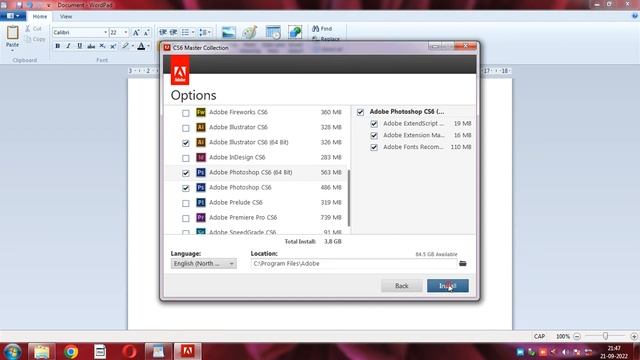Click the install Location path field
Image resolution: width=640 pixels, height=360 pixels.
pyautogui.click(x=354, y=264)
